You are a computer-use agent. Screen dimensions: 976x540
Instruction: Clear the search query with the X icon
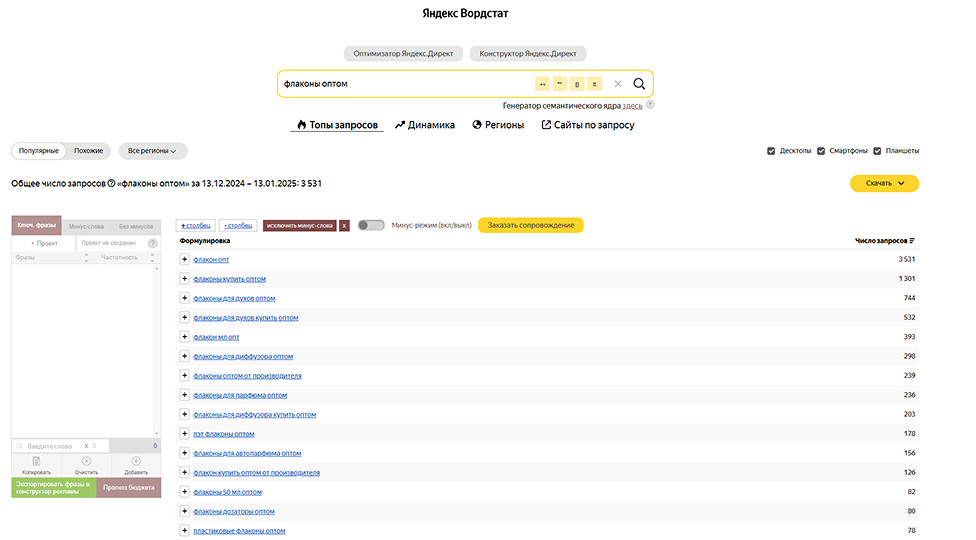pyautogui.click(x=617, y=83)
